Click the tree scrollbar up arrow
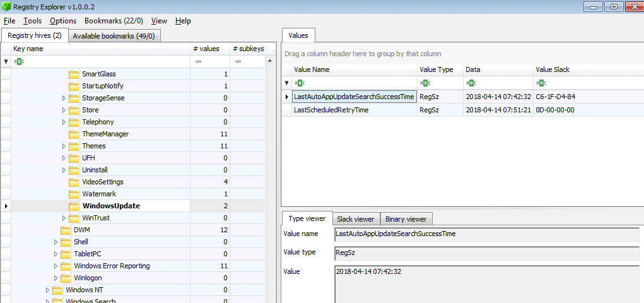This screenshot has width=644, height=303. pyautogui.click(x=270, y=61)
